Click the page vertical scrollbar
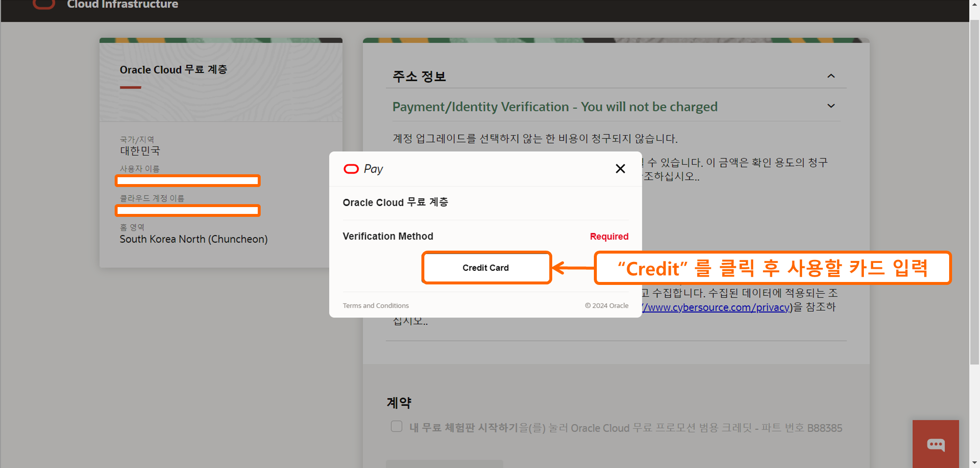The width and height of the screenshot is (980, 468). 975,192
